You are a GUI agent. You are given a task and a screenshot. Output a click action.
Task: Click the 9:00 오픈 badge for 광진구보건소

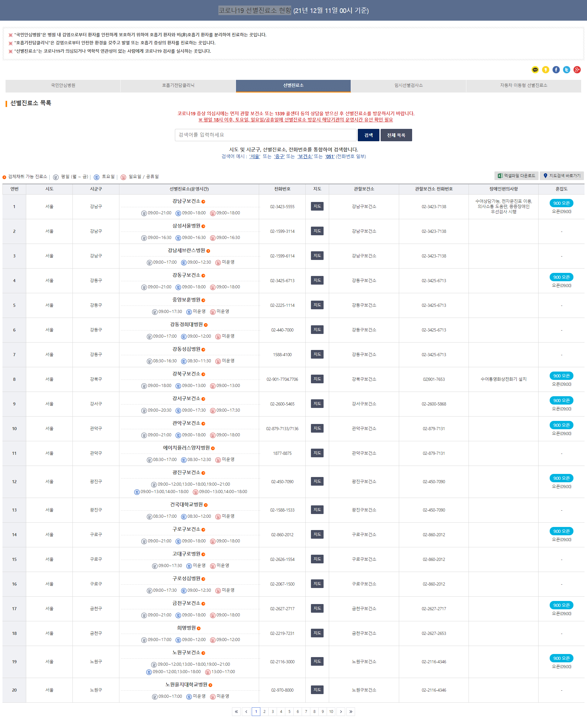pos(561,478)
